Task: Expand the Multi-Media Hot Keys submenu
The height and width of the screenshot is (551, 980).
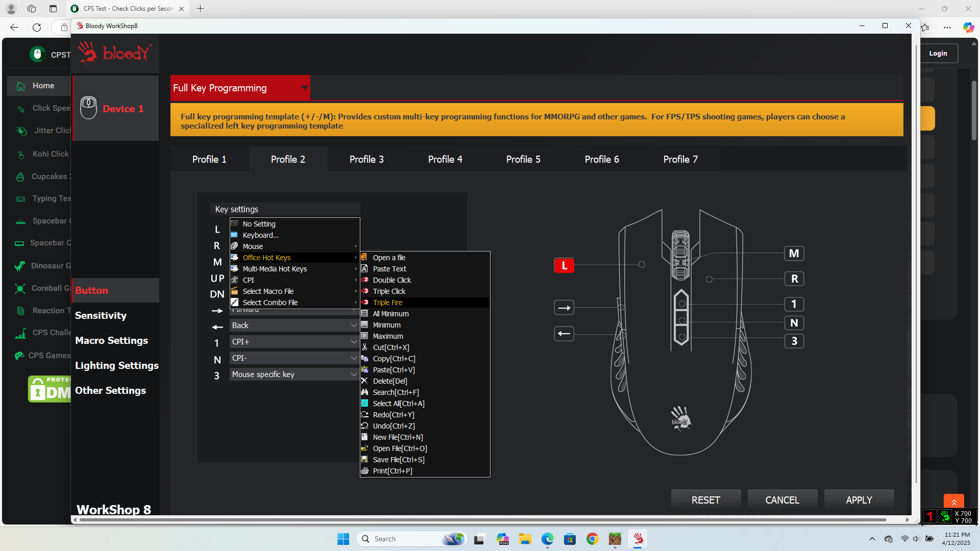Action: (295, 269)
